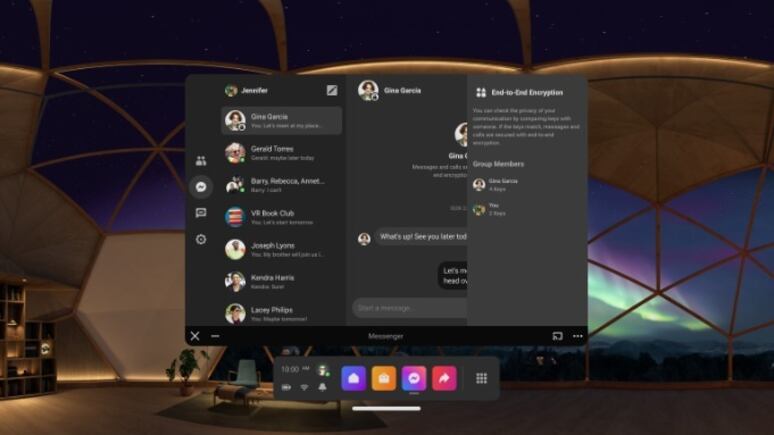Click the compose new message icon
Screen dimensions: 774x435
coord(332,90)
